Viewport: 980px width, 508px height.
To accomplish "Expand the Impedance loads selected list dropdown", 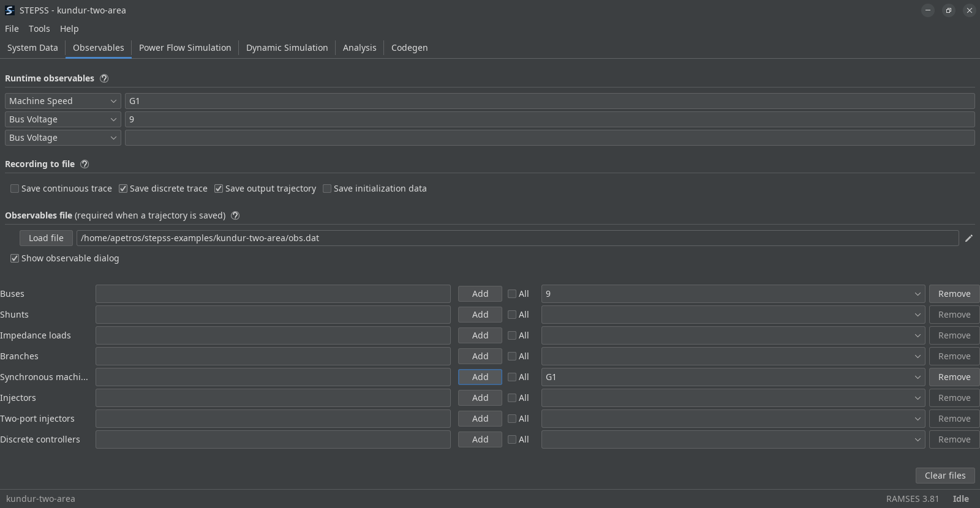I will [733, 335].
